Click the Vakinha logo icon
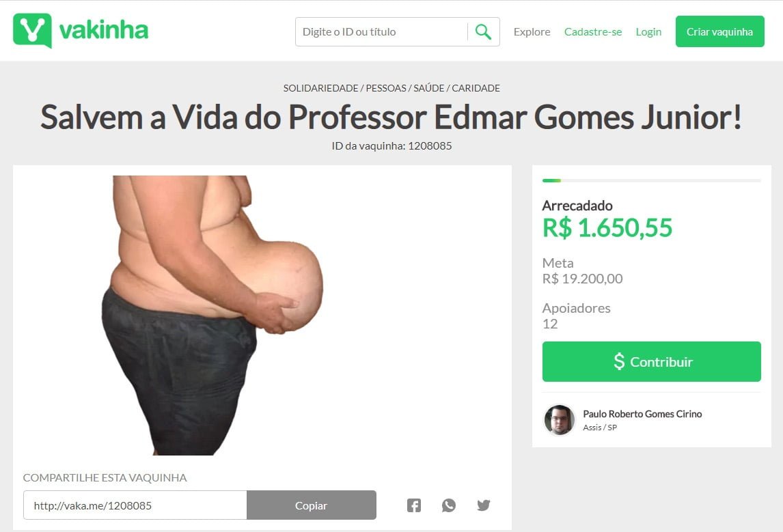The height and width of the screenshot is (532, 783). (x=33, y=31)
